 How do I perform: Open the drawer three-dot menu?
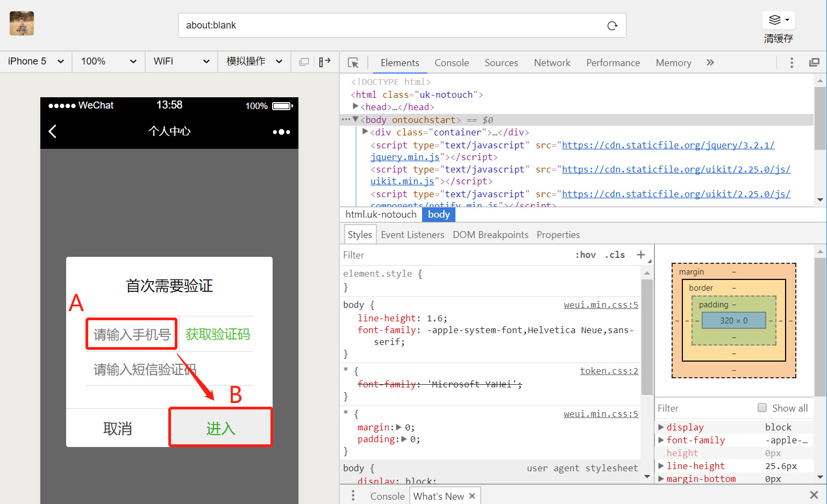tap(353, 495)
